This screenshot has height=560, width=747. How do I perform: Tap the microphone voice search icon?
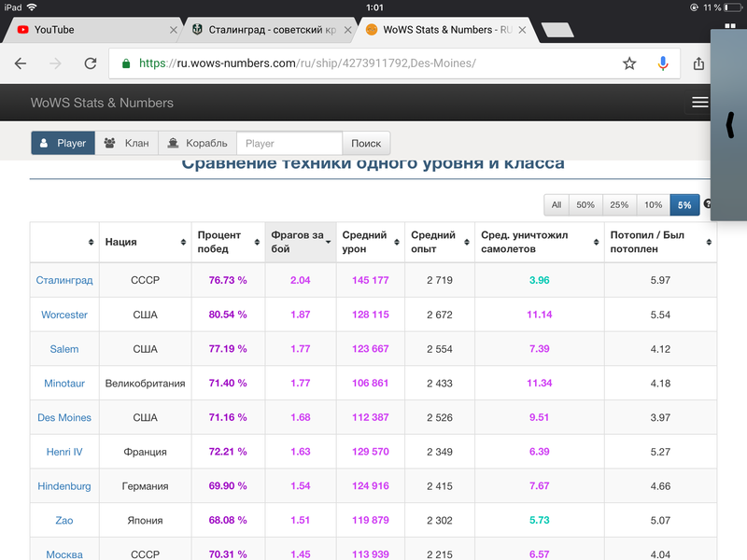(x=663, y=63)
